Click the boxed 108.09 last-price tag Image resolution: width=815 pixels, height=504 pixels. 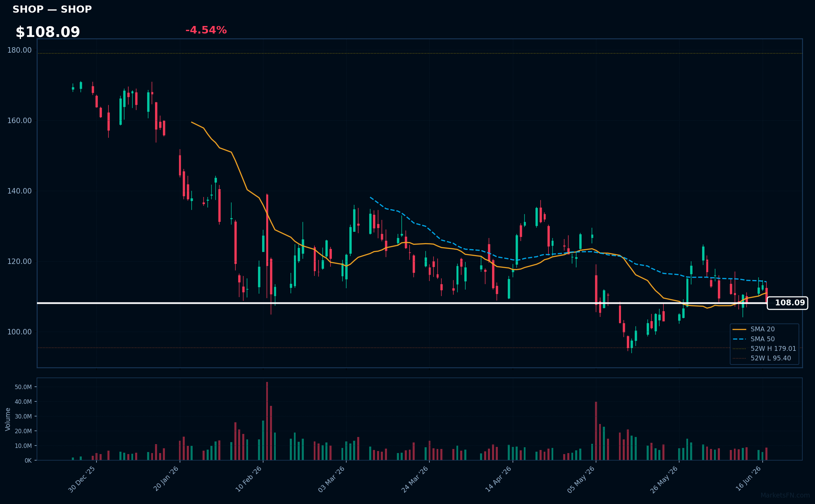coord(787,303)
